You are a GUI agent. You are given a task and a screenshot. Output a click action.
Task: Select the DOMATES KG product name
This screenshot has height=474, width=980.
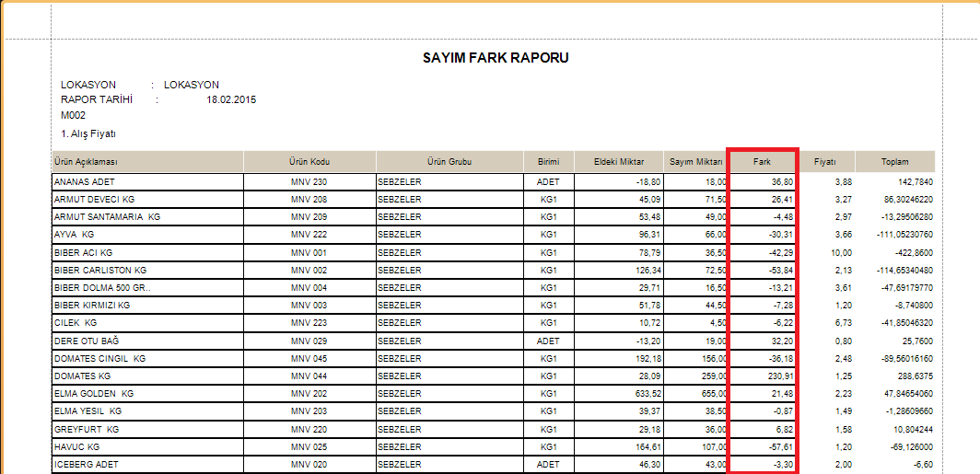pos(84,376)
